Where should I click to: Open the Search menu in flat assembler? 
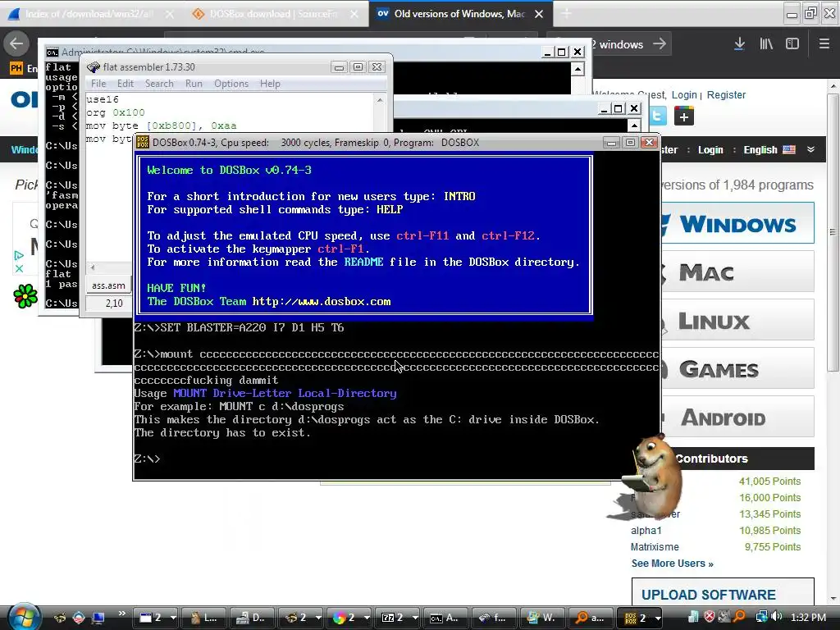(159, 84)
